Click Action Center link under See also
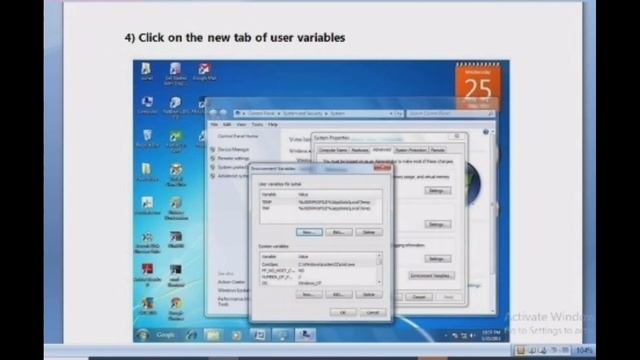640x360 pixels. (231, 282)
